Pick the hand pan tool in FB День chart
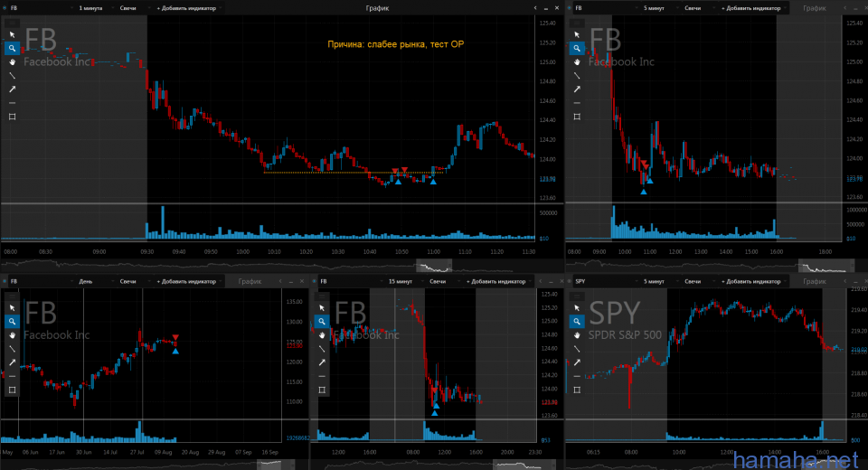 click(12, 335)
